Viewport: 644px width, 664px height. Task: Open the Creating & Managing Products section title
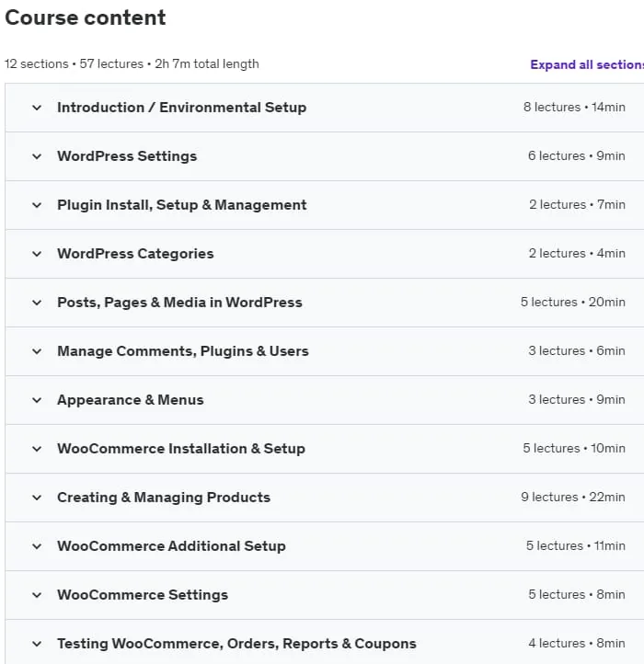(164, 498)
